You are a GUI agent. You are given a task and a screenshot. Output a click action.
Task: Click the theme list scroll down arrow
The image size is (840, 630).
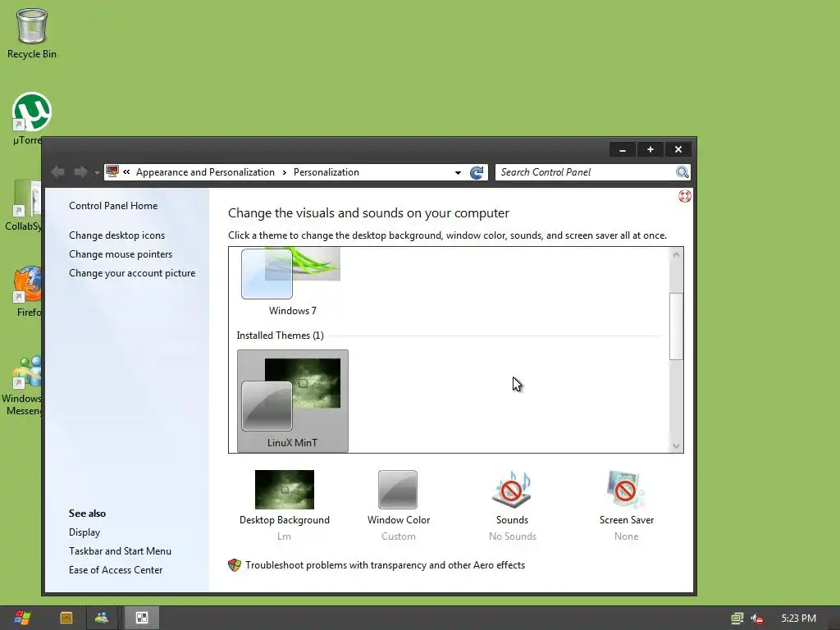[x=676, y=445]
